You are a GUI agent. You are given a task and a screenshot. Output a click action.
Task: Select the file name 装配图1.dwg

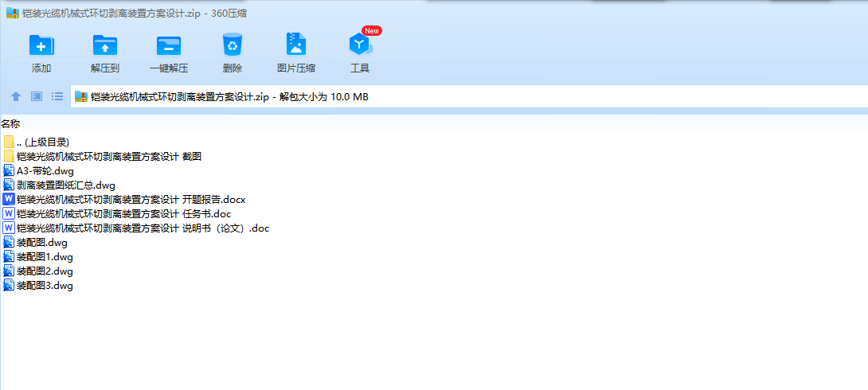pos(45,256)
